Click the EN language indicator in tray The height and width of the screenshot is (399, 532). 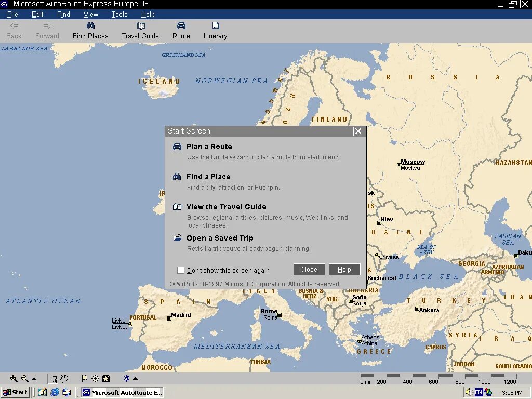point(478,392)
